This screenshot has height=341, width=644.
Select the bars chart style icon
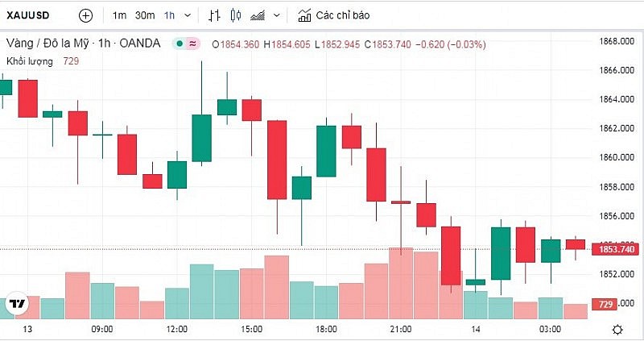[x=214, y=15]
